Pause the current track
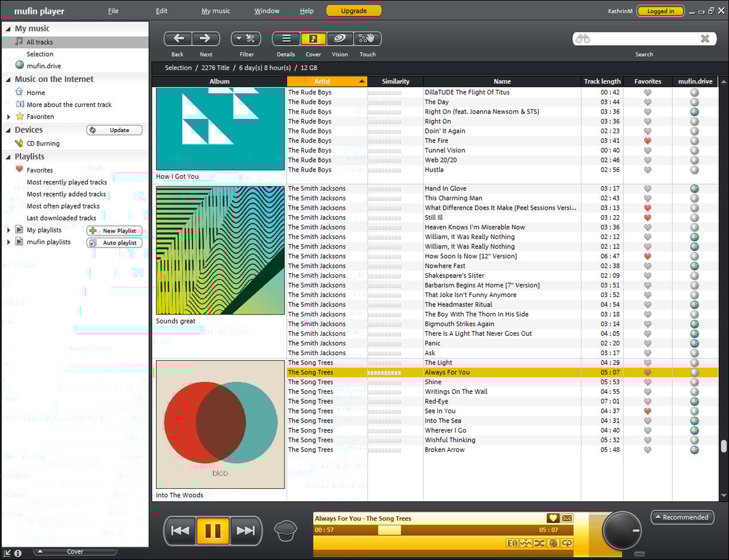Viewport: 729px width, 560px height. pyautogui.click(x=213, y=531)
